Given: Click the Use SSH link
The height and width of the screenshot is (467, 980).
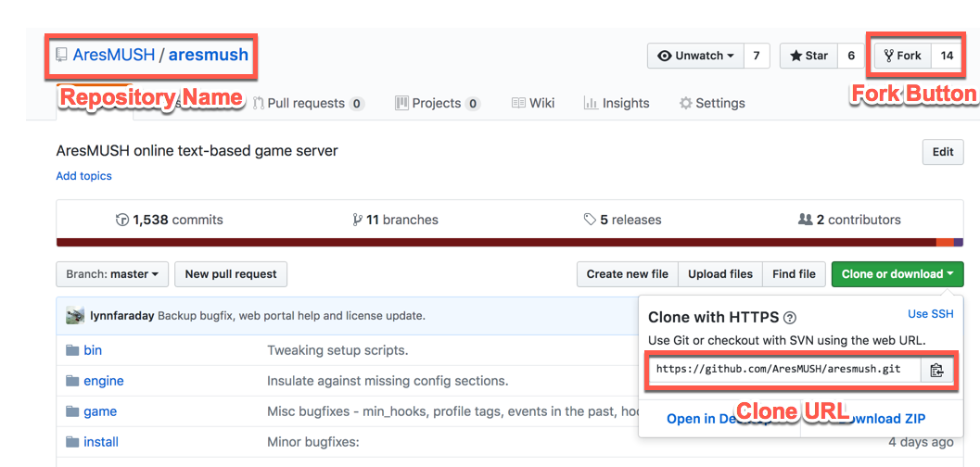Looking at the screenshot, I should 930,315.
